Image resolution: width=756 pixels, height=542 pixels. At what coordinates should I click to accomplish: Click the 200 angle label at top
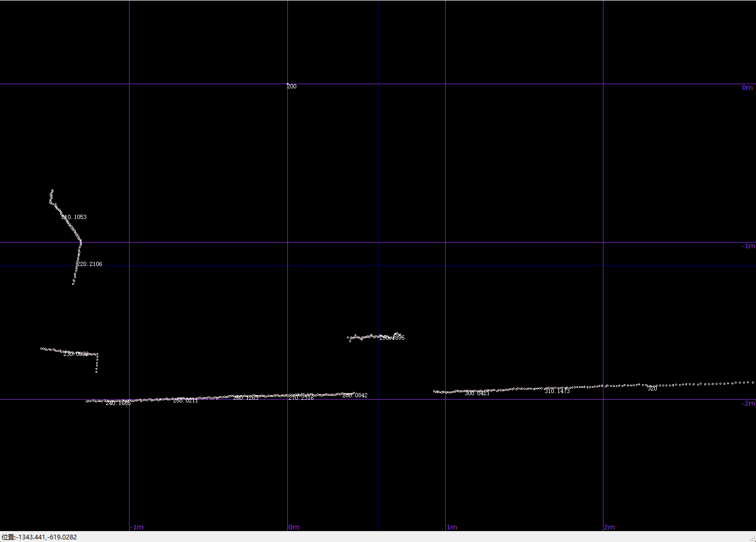292,86
